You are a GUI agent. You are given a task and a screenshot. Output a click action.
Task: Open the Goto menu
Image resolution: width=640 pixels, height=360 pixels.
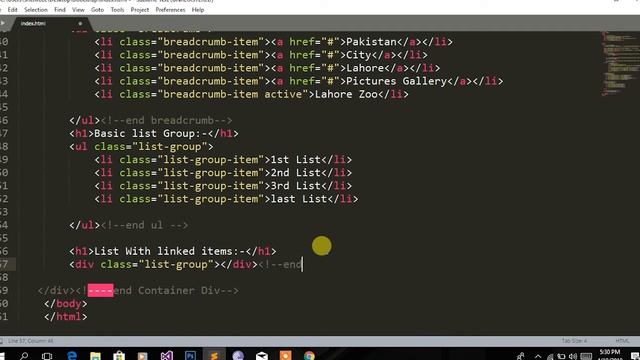(x=98, y=9)
